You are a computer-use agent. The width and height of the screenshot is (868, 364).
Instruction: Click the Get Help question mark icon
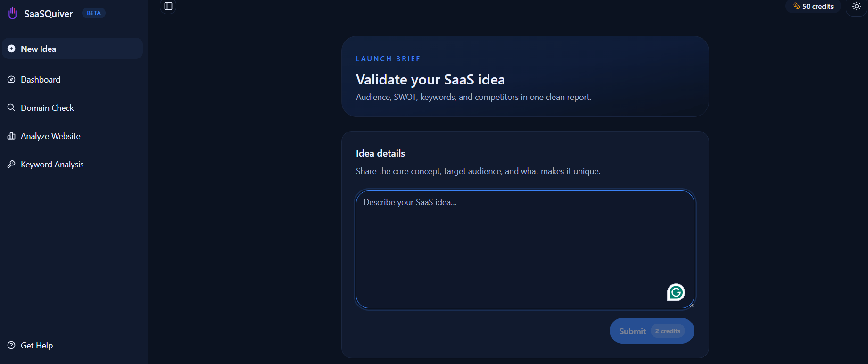point(11,345)
